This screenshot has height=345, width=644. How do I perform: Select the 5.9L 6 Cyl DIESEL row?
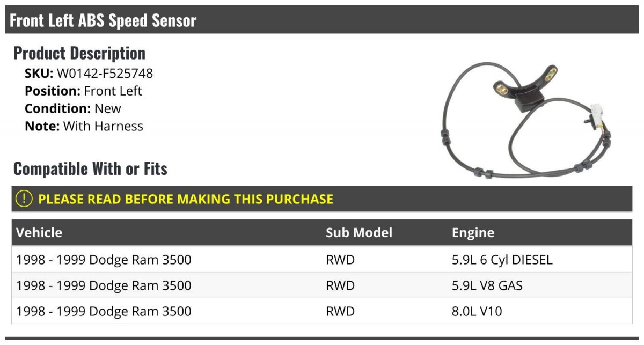coord(322,260)
